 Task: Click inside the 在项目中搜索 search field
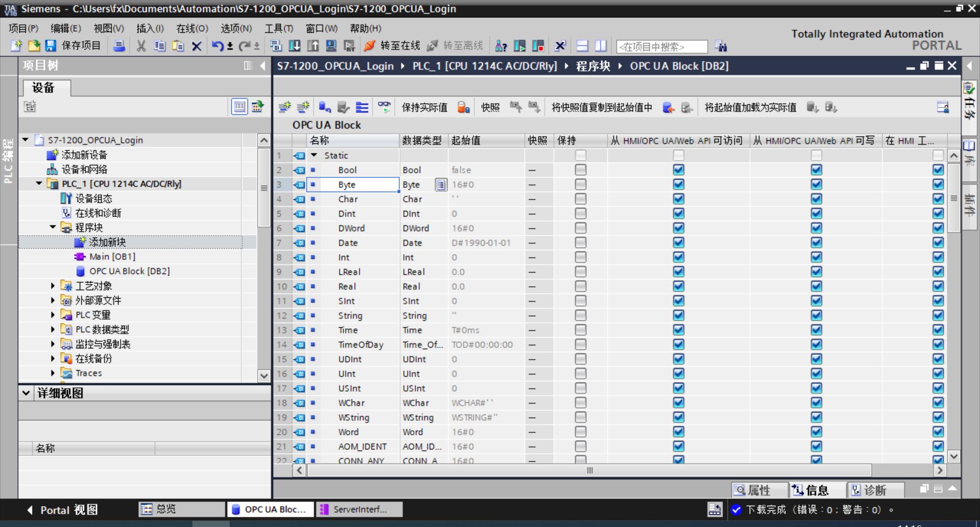point(661,46)
